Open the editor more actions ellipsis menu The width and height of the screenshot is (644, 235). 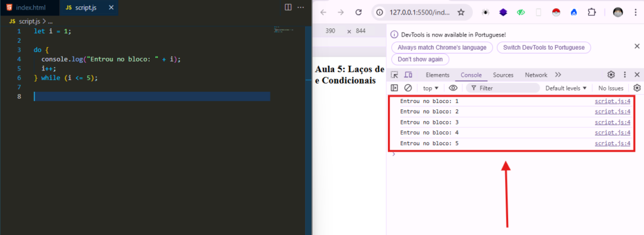coord(301,8)
